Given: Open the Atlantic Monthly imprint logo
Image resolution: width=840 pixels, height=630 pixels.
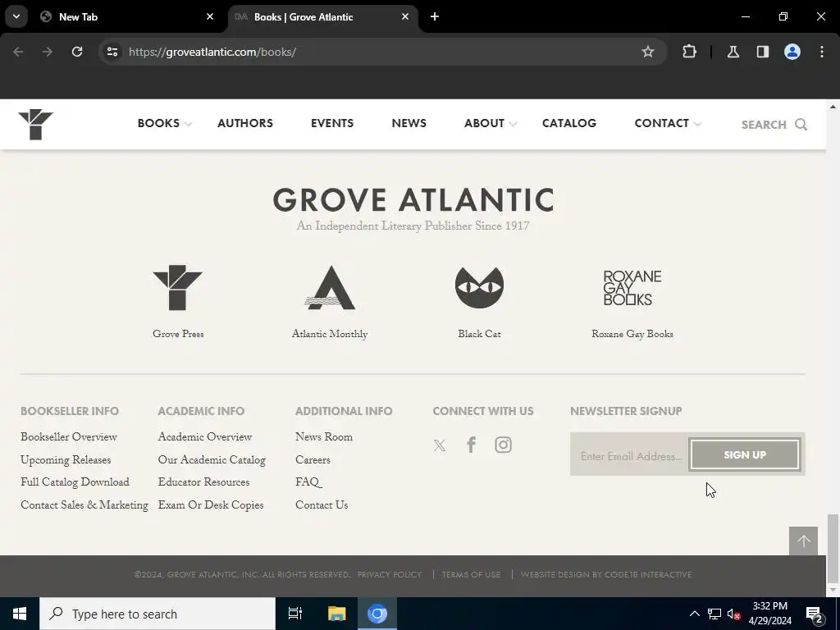Looking at the screenshot, I should pyautogui.click(x=330, y=288).
